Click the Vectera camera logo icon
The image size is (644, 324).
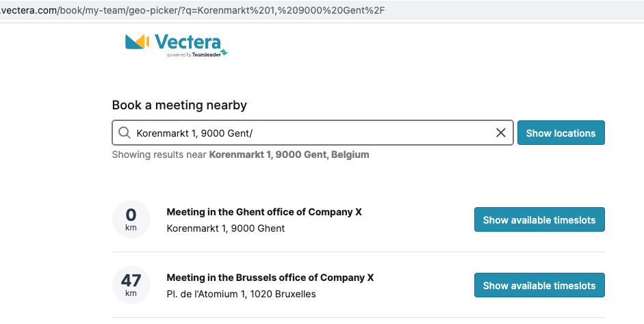click(x=137, y=42)
